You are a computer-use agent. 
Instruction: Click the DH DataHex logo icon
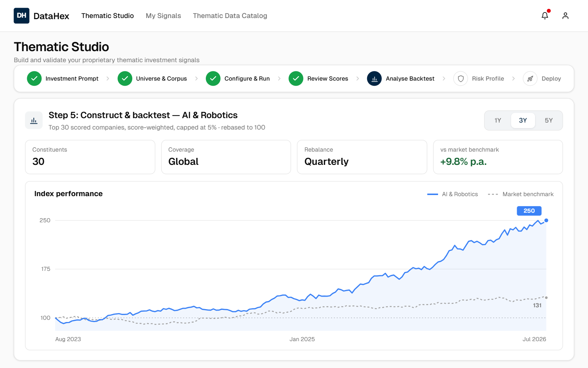[21, 15]
